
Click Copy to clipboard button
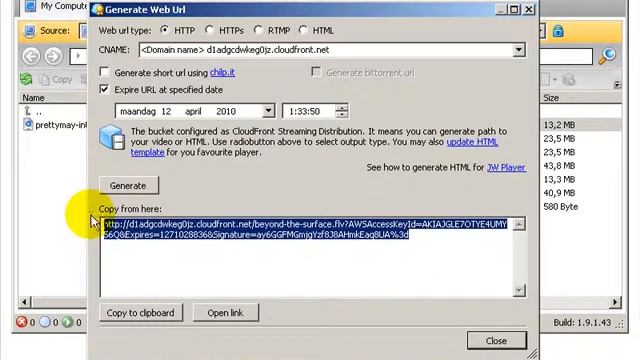click(x=140, y=313)
